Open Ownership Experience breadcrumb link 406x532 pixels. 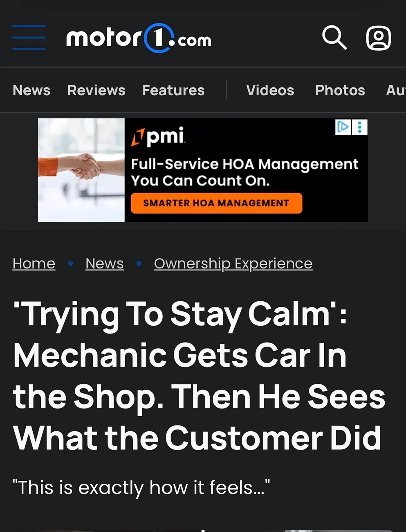pyautogui.click(x=233, y=264)
